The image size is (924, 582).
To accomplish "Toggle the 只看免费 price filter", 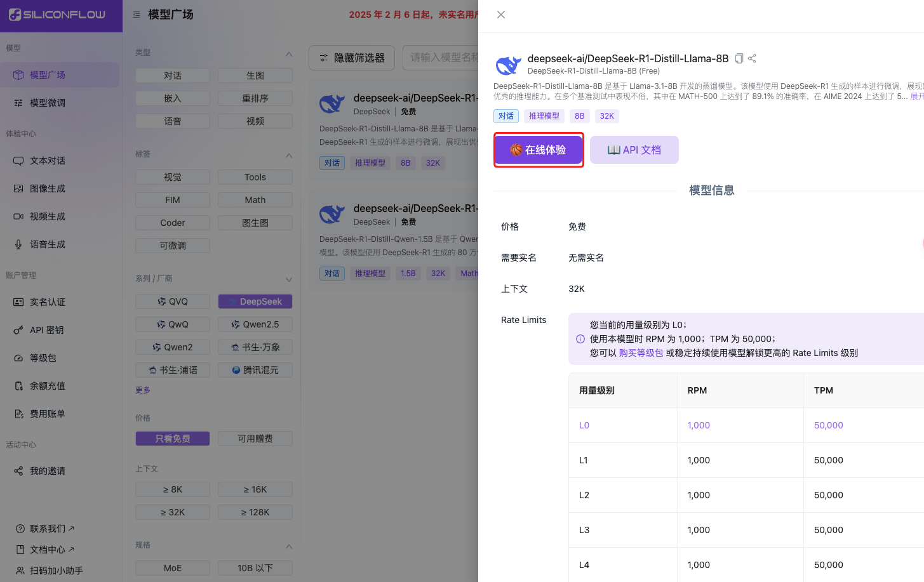I will 173,439.
